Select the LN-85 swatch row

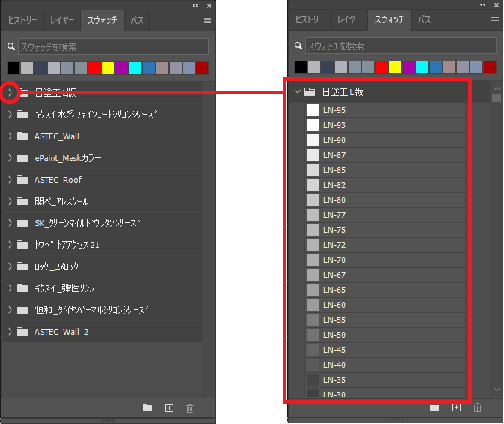(x=385, y=170)
